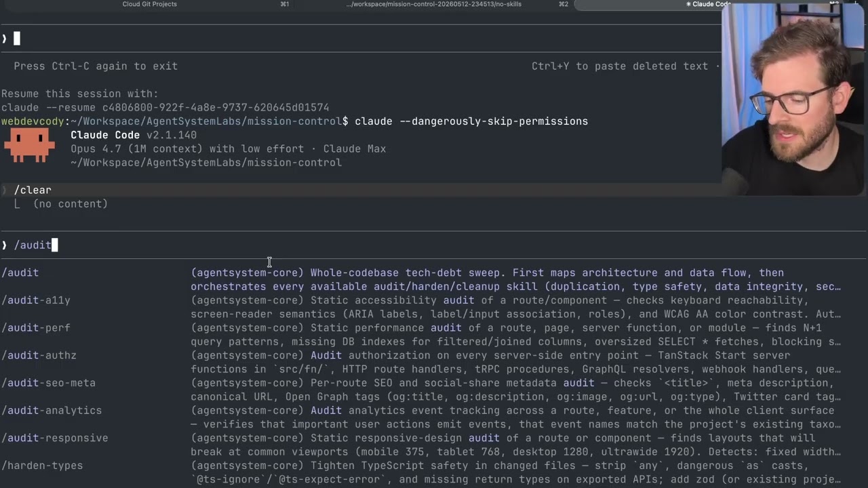This screenshot has width=868, height=488.
Task: Click the 'Static accessibility audit' description
Action: [515, 307]
